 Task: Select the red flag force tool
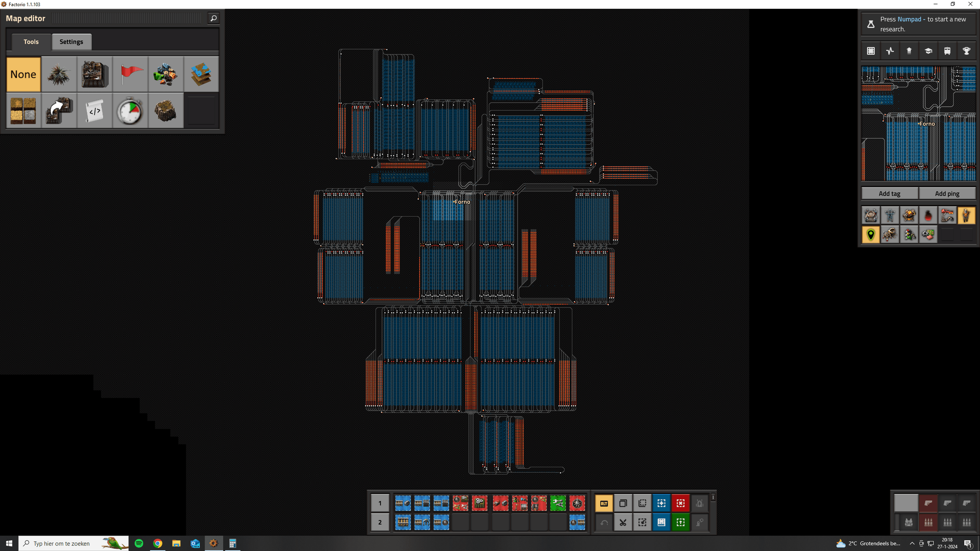[x=130, y=74]
